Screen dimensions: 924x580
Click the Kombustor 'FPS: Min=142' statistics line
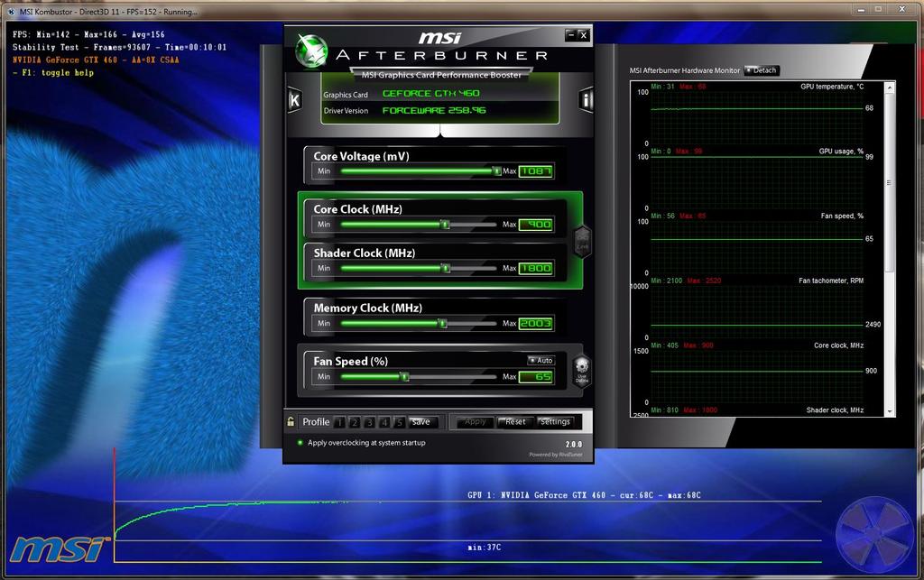point(88,34)
